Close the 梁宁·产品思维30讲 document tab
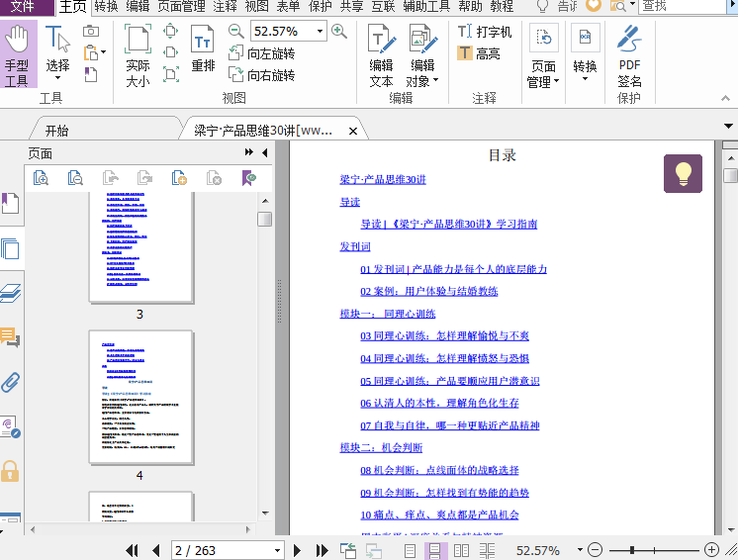The height and width of the screenshot is (560, 738). tap(352, 132)
